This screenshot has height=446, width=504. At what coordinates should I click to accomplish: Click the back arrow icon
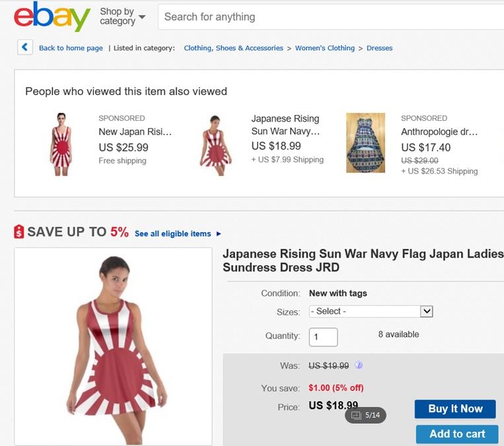[x=25, y=47]
